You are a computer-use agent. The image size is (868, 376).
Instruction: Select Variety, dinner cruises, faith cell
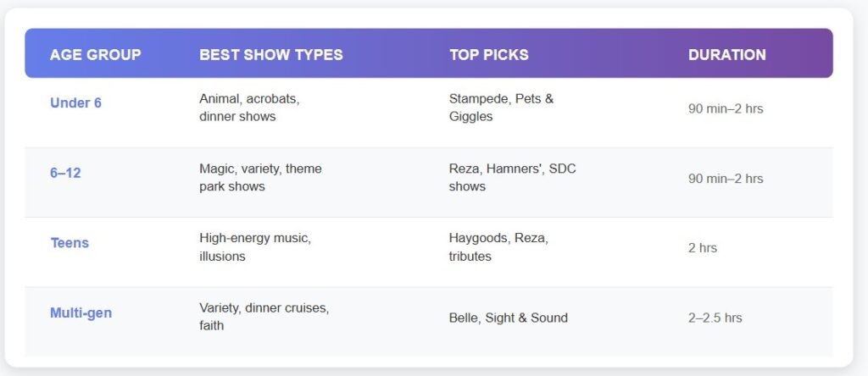(x=264, y=316)
